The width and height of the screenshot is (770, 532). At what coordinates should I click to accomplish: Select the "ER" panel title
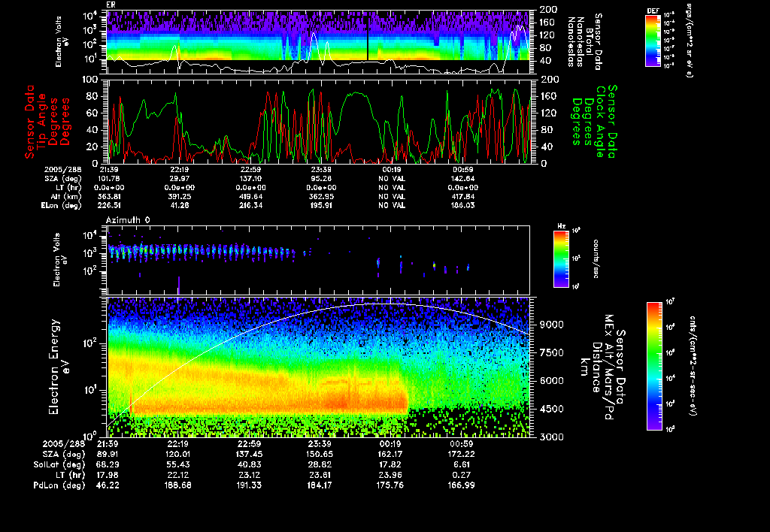(x=111, y=5)
